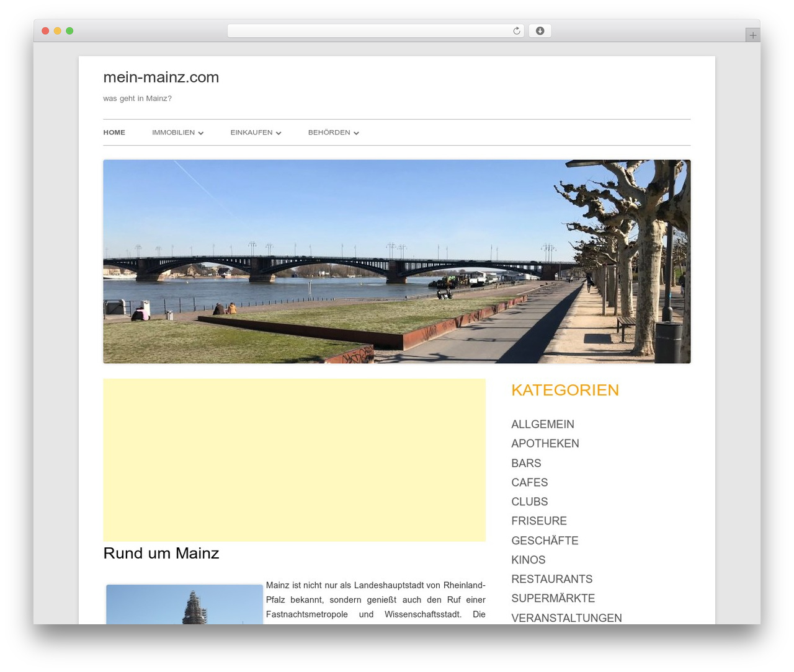Click the yellow minimize window button
The width and height of the screenshot is (794, 672).
(57, 31)
